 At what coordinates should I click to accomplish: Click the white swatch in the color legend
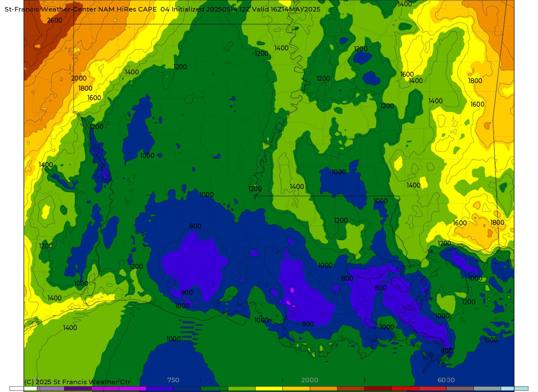24,389
